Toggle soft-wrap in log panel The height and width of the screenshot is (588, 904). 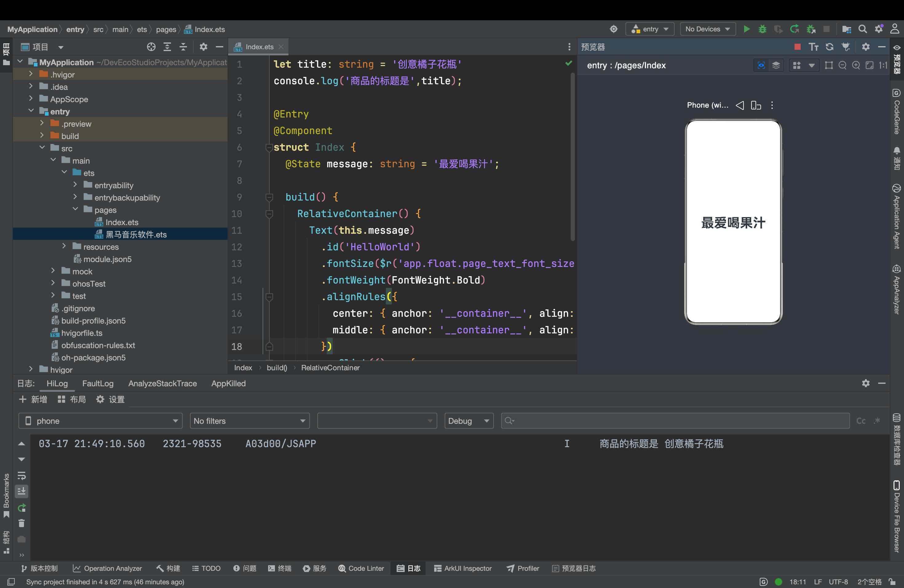point(22,475)
